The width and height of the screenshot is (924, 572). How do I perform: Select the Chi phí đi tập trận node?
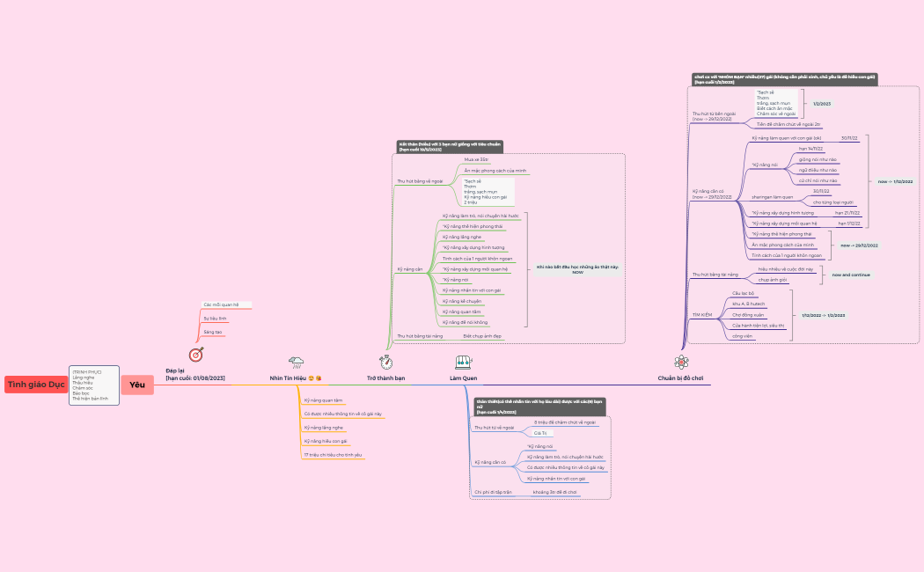tap(493, 493)
